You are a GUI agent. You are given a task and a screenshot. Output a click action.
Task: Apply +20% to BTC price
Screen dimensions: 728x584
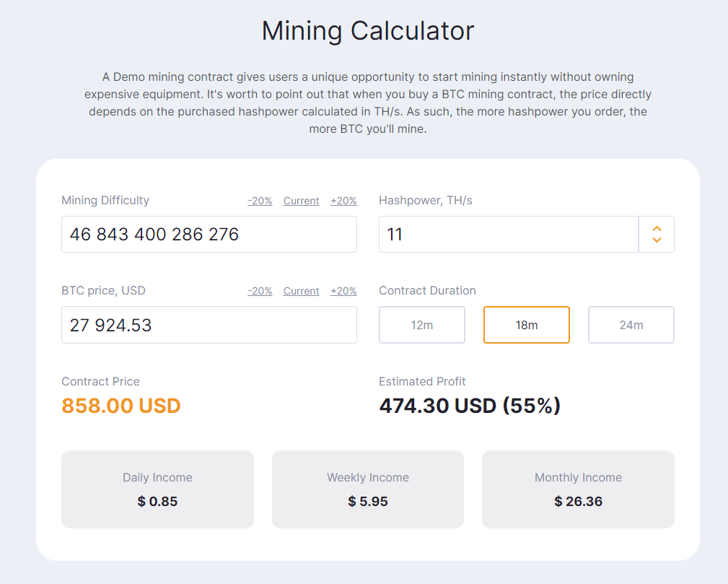coord(343,291)
